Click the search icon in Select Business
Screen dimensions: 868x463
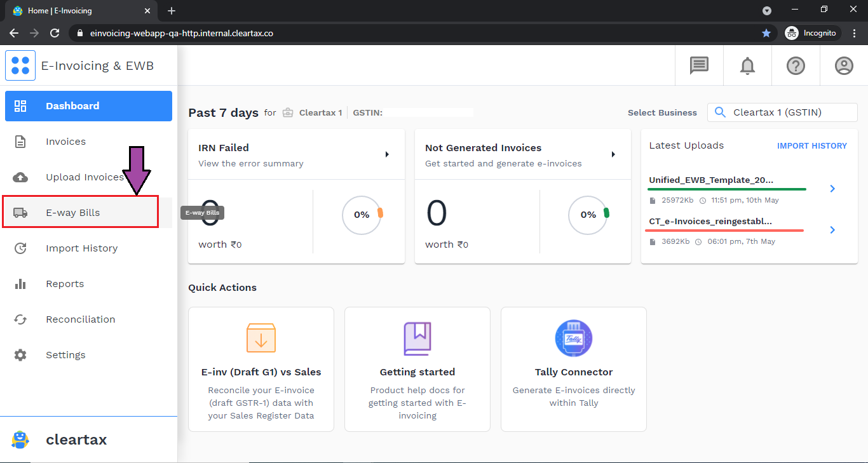720,112
